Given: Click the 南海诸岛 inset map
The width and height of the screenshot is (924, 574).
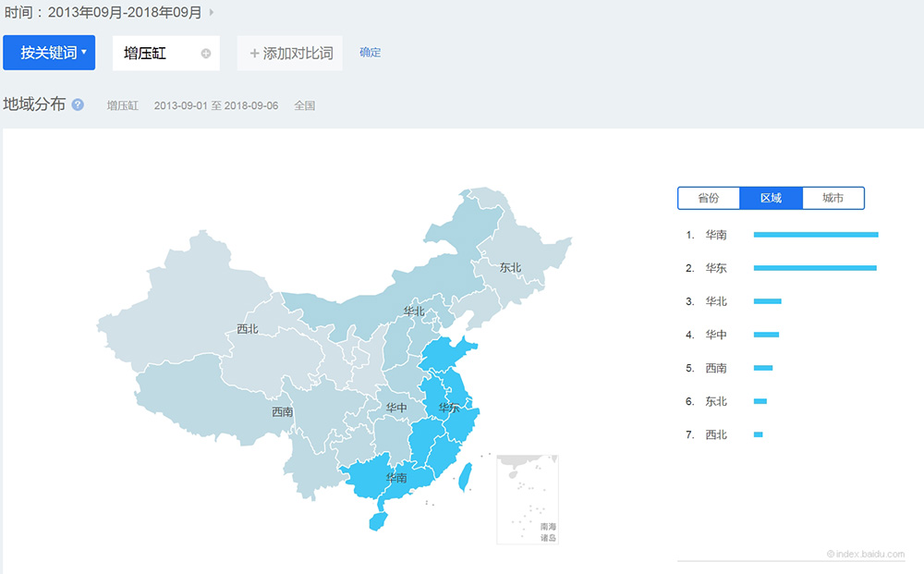Looking at the screenshot, I should point(528,498).
